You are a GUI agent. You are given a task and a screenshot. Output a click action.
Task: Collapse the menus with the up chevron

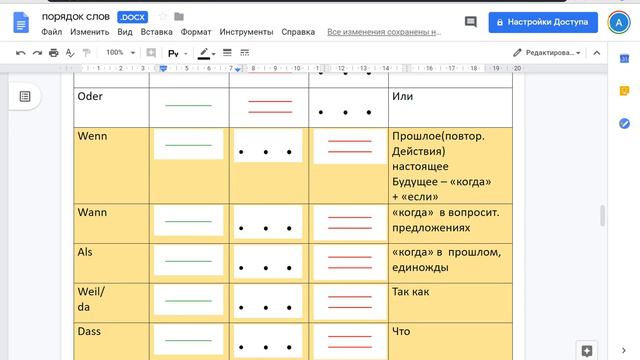pos(597,53)
